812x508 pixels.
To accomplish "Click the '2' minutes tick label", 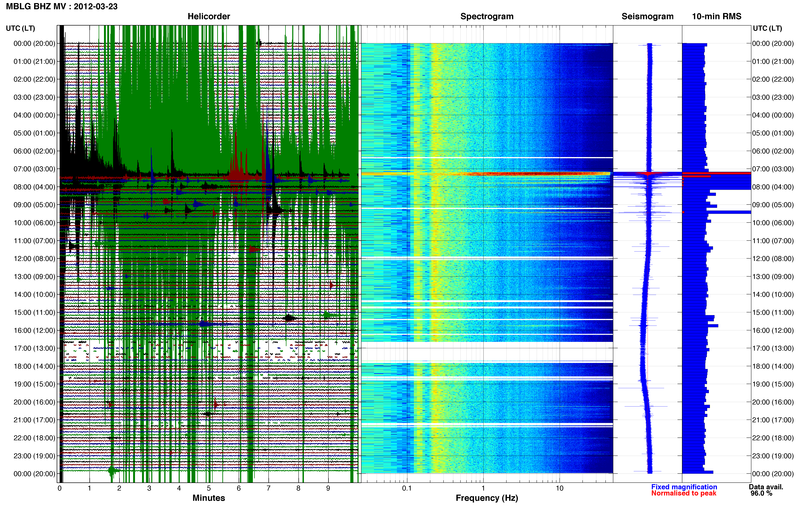I will click(x=119, y=488).
